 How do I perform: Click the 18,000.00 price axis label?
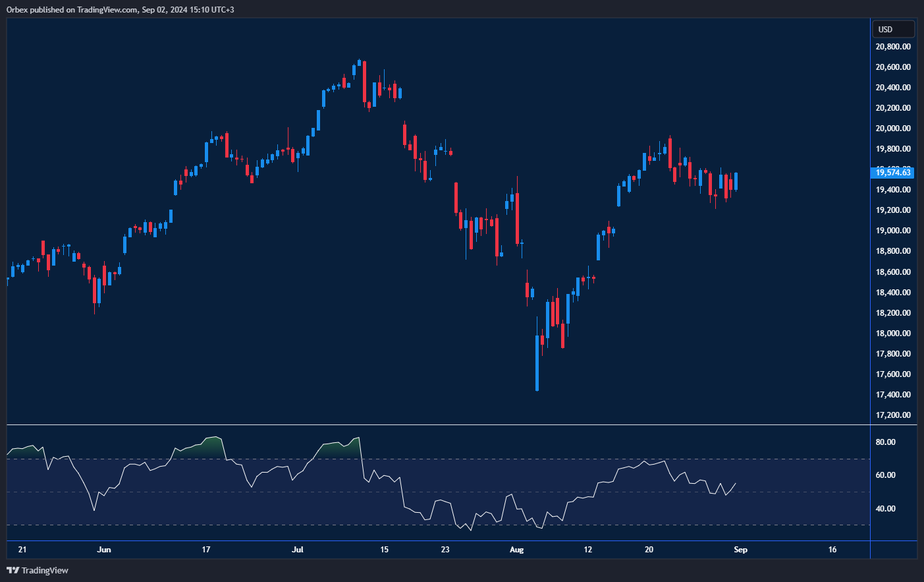(893, 334)
